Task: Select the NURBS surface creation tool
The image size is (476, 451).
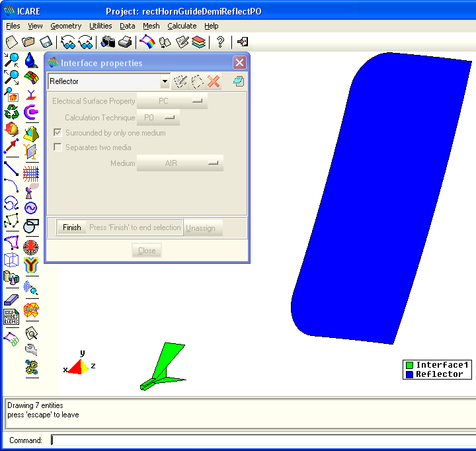Action: pyautogui.click(x=11, y=243)
